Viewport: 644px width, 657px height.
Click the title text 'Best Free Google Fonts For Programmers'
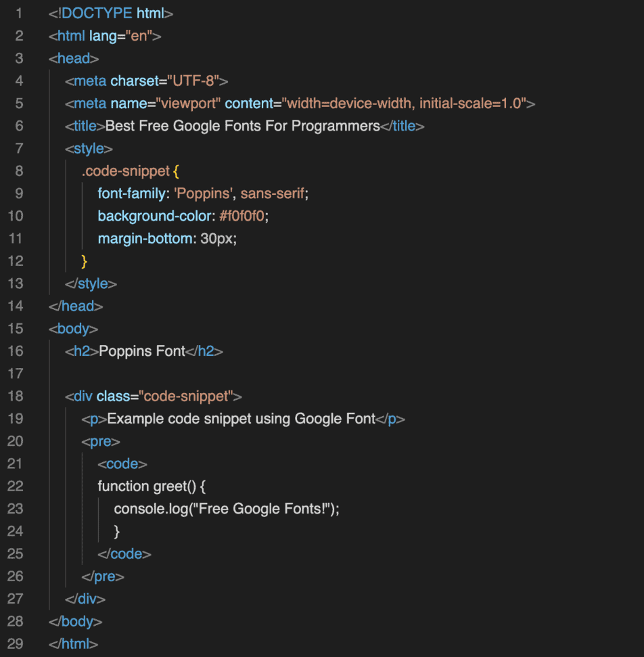243,126
